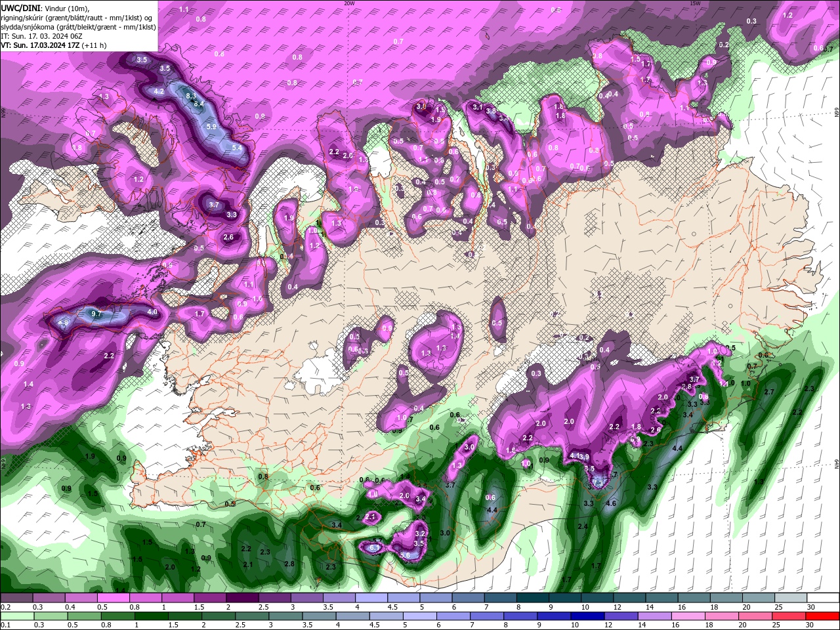Click the 'IT: Sun. 17. 03. 2024 06Z' line
The image size is (840, 630).
41,36
